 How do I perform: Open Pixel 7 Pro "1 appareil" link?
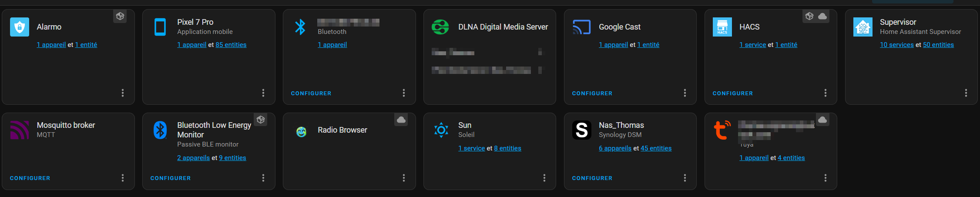[x=192, y=45]
